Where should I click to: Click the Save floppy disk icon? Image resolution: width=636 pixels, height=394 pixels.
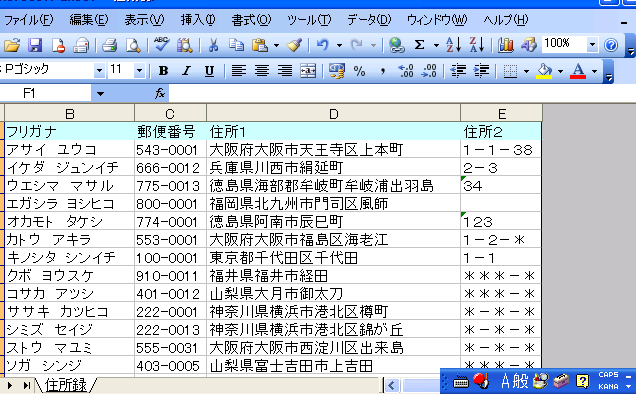tap(35, 45)
